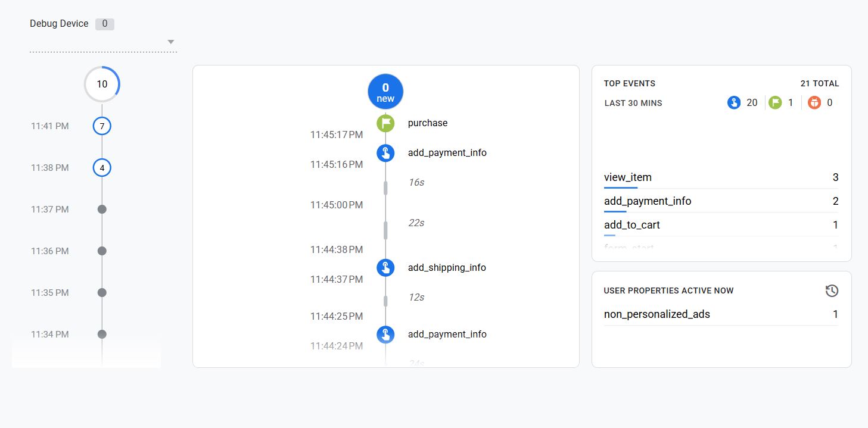The height and width of the screenshot is (428, 868).
Task: Click the 11:45:00 PM timestamp
Action: coord(337,205)
